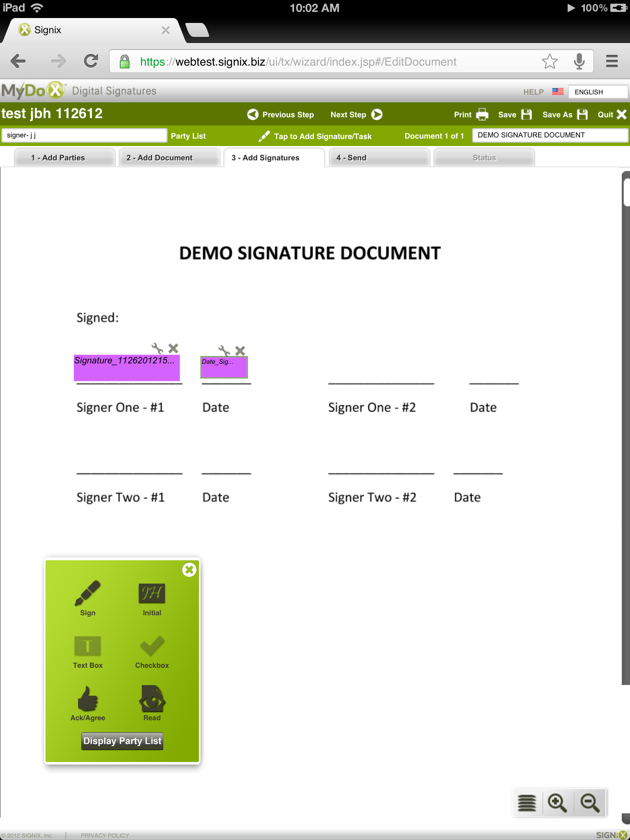The width and height of the screenshot is (630, 840).
Task: Open settings wrench for Signature field
Action: point(157,348)
